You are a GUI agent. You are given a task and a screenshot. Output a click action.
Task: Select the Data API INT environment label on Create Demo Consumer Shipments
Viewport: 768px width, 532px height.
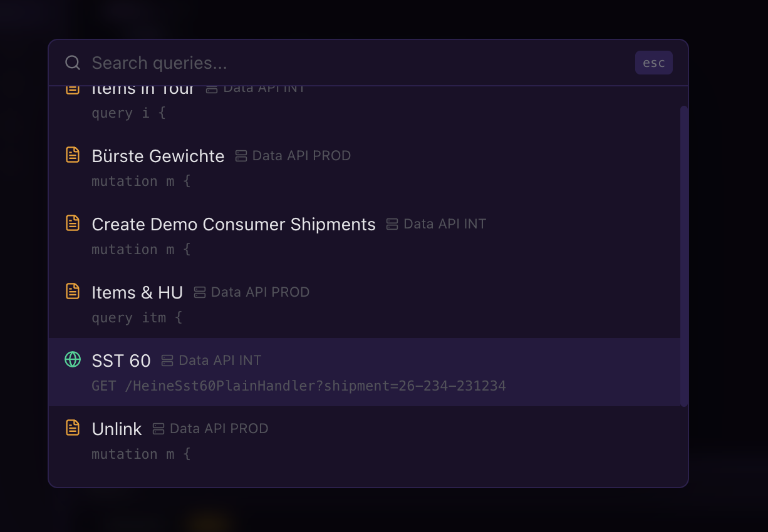coord(444,223)
